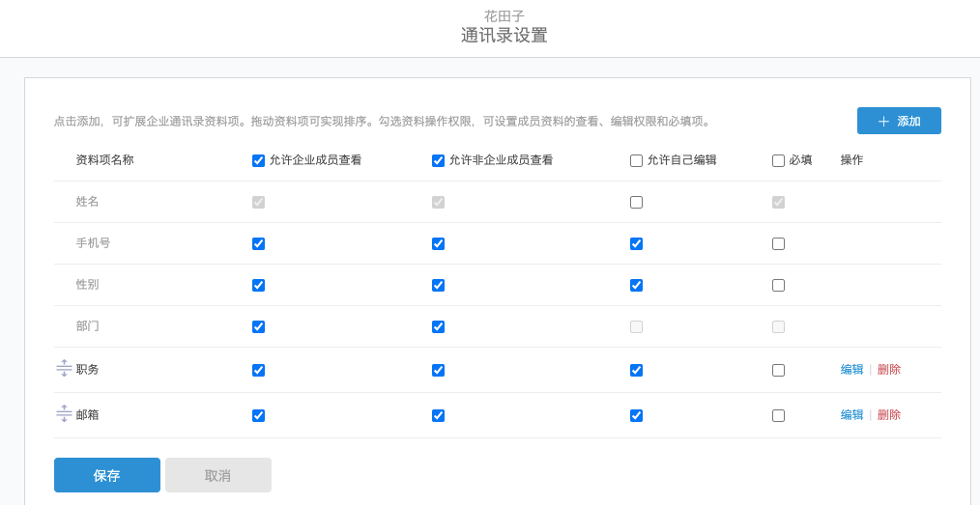This screenshot has height=505, width=980.
Task: Select the 邮箱 field name
Action: point(88,414)
